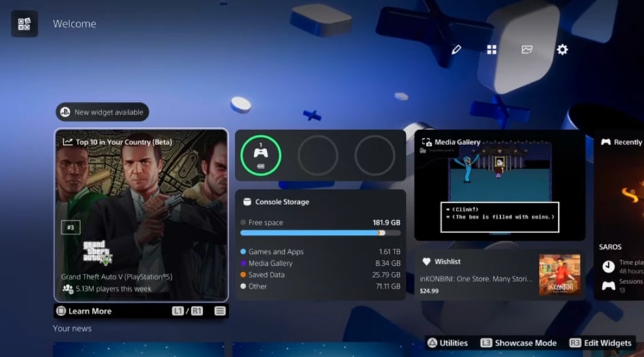The width and height of the screenshot is (644, 357).
Task: Click the pencil edit icon
Action: (457, 50)
